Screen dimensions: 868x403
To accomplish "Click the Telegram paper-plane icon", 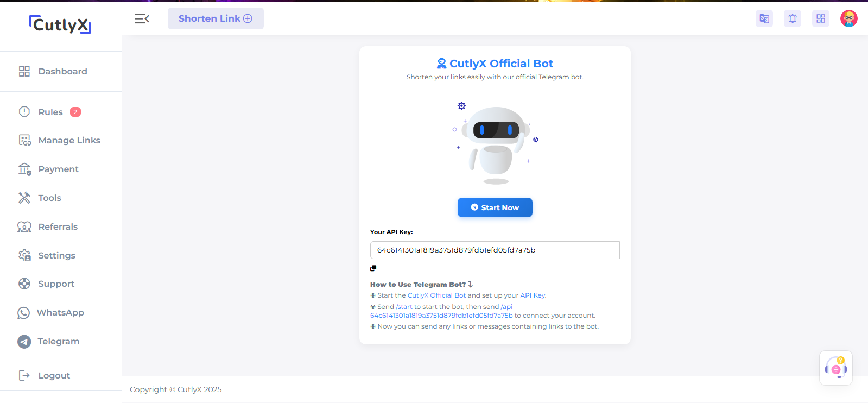I will (24, 342).
